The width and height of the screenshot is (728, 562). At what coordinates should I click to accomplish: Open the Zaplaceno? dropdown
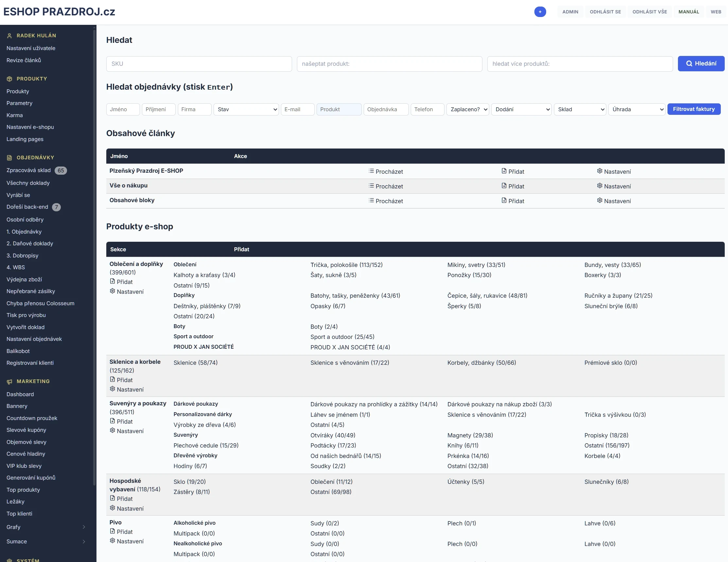(x=468, y=109)
